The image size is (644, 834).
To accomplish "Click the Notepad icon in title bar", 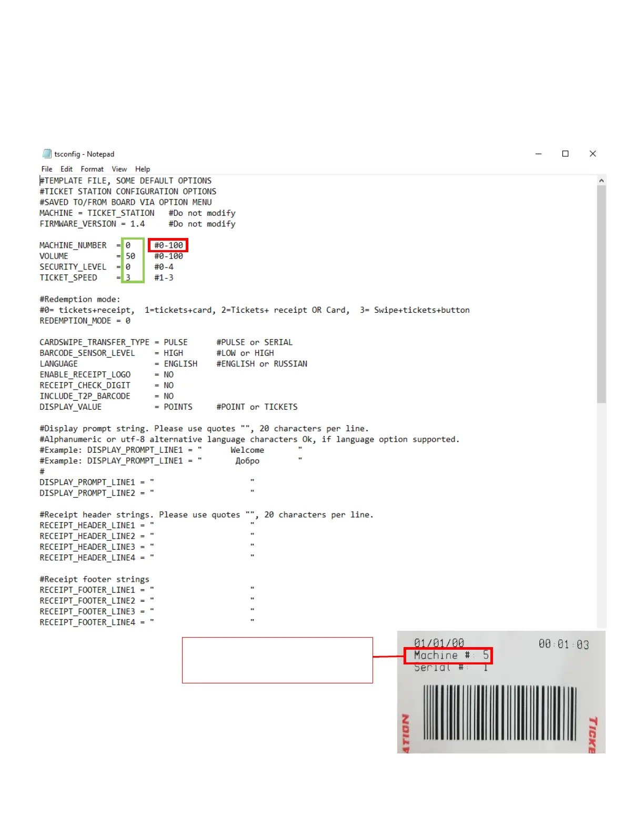I will pyautogui.click(x=47, y=154).
